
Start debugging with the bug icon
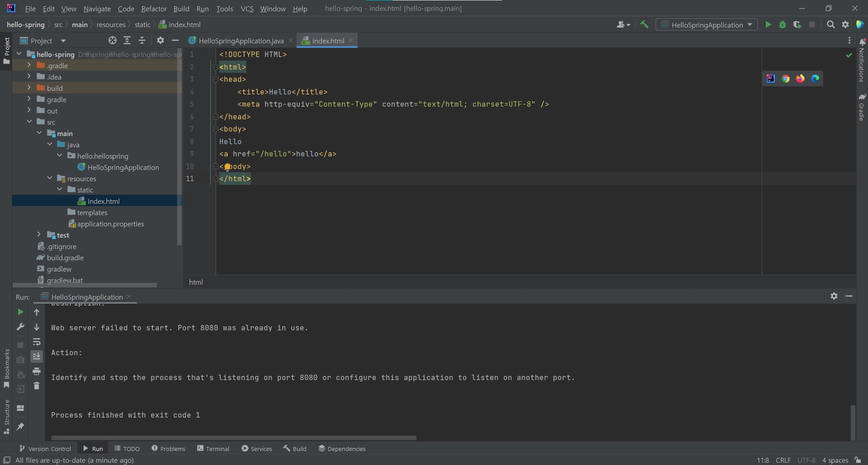click(x=783, y=25)
